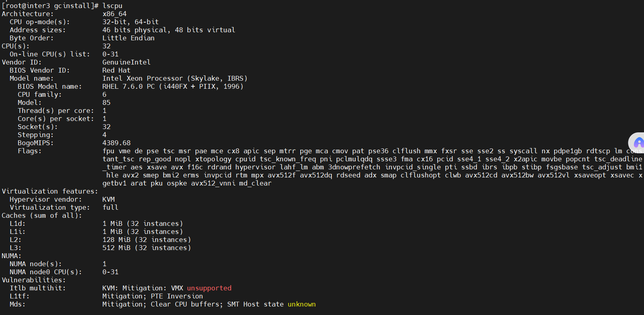
Task: Click the 'x86_64' architecture value
Action: (x=114, y=14)
